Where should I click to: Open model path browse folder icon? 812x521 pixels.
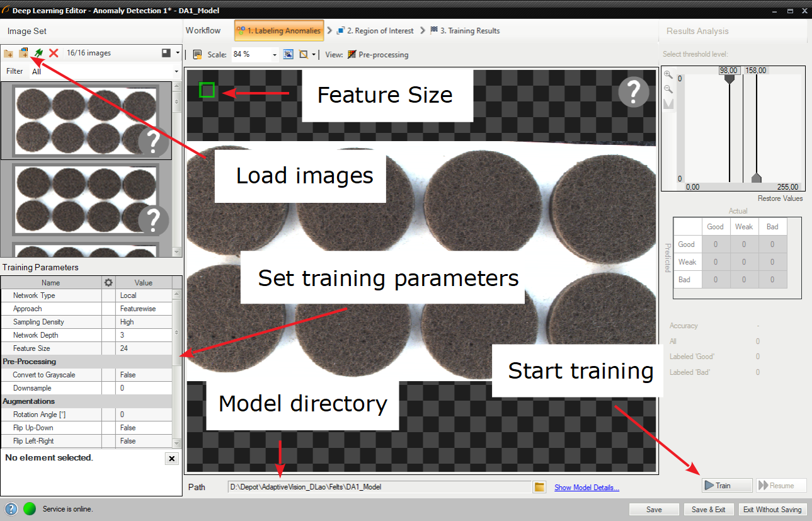539,487
